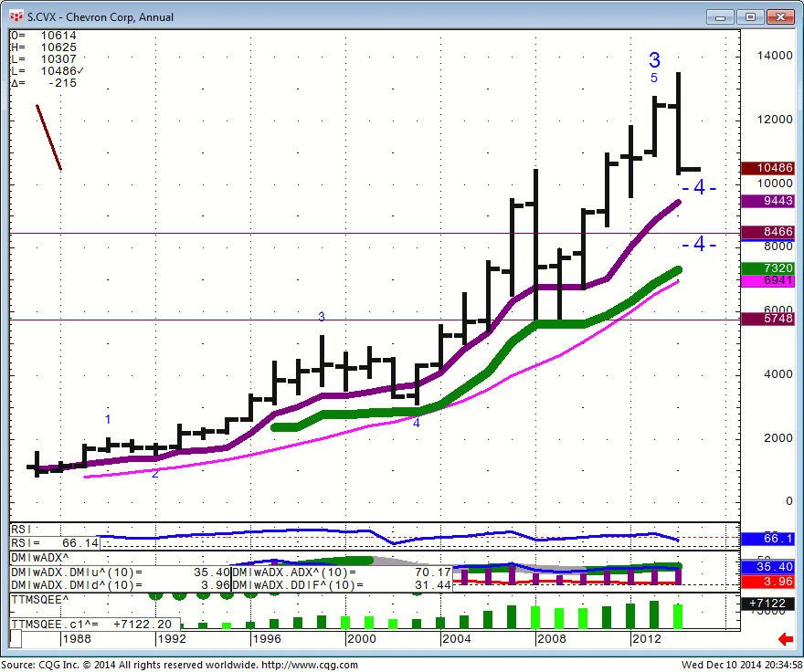Maximize the Chevron chart window

pyautogui.click(x=750, y=17)
